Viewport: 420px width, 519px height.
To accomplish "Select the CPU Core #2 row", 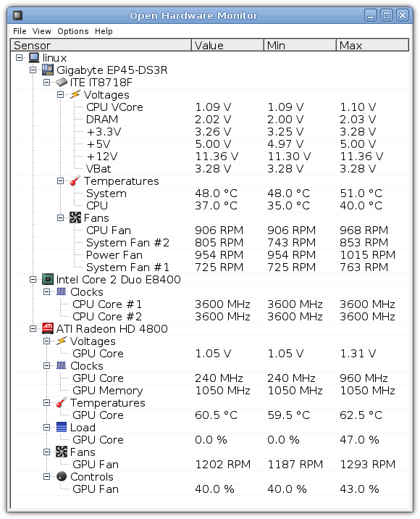I will point(210,317).
